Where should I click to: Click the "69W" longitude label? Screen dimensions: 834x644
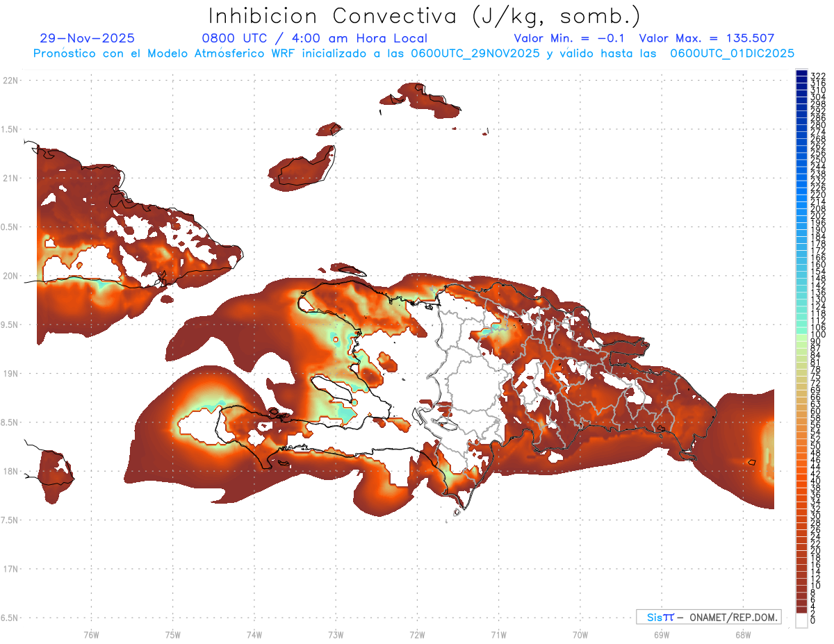[x=661, y=634]
